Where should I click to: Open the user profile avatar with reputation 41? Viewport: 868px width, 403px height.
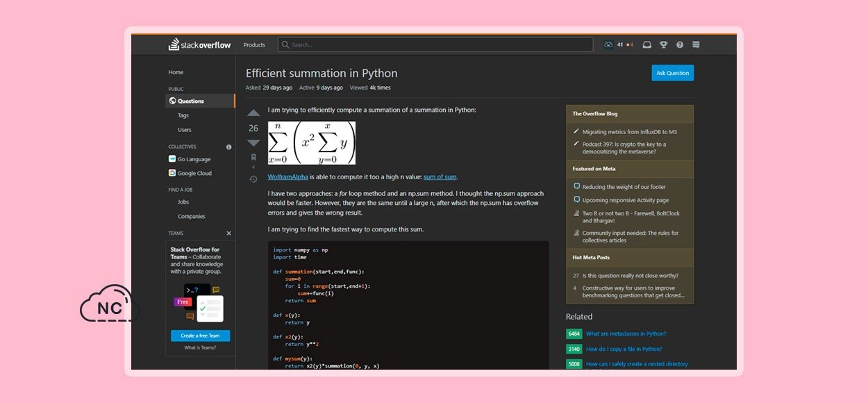tap(609, 45)
